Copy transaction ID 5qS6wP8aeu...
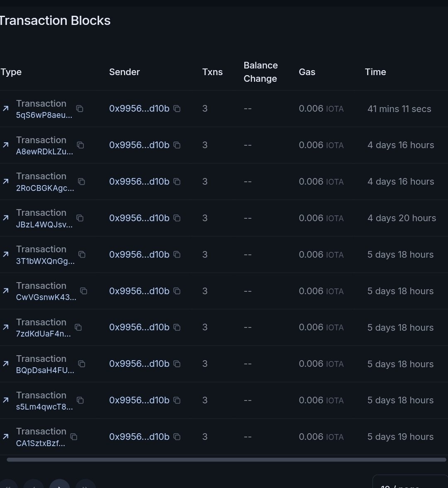This screenshot has height=488, width=448. coord(80,109)
